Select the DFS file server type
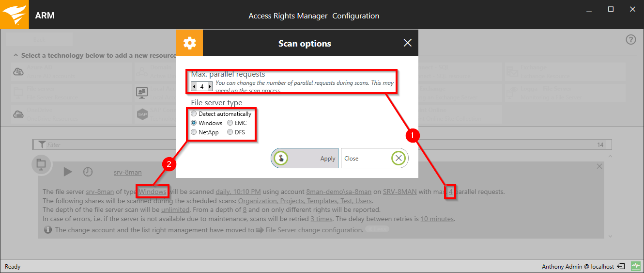The image size is (644, 273). pos(230,132)
